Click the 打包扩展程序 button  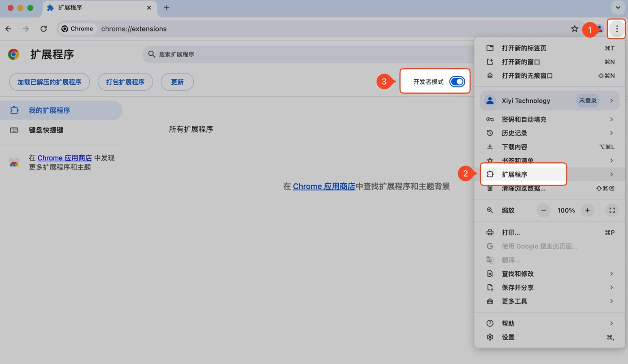pyautogui.click(x=125, y=82)
